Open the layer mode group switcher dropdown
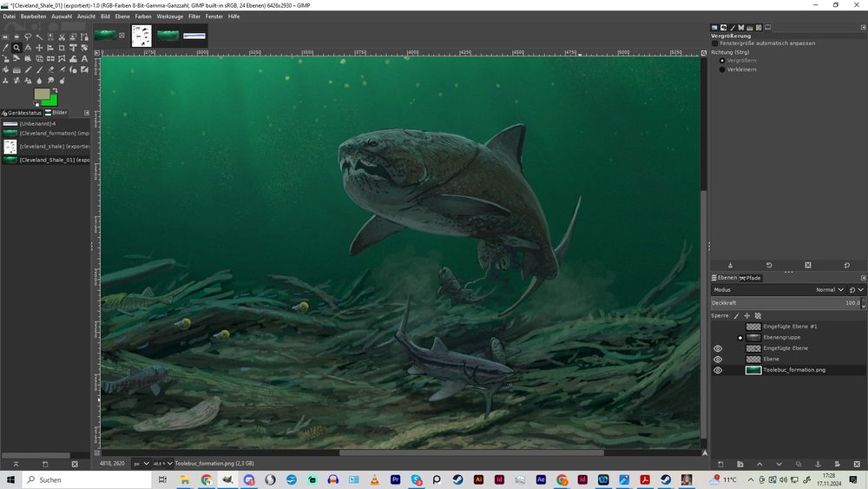 [857, 289]
